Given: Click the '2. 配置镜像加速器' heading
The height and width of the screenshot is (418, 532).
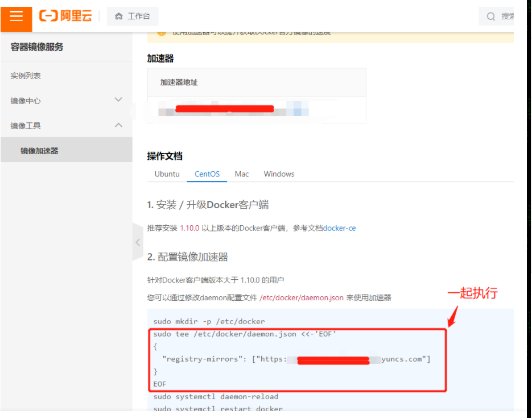Looking at the screenshot, I should pos(187,256).
